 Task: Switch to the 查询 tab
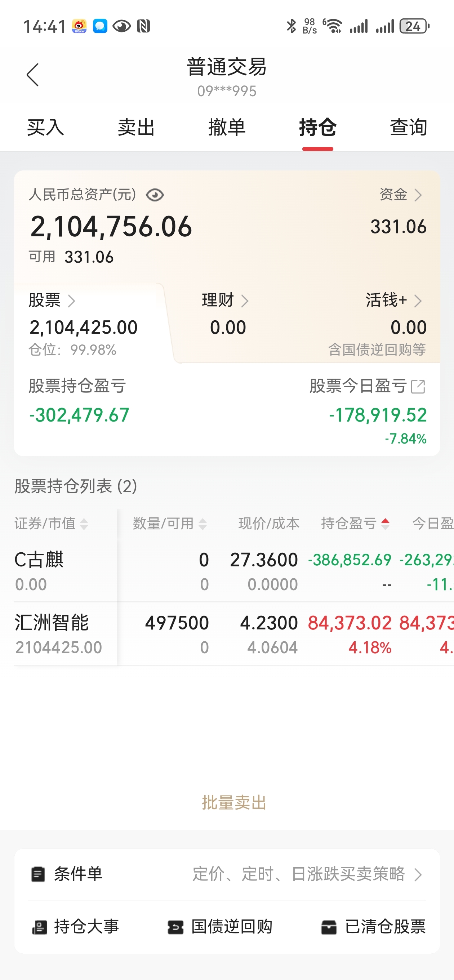[408, 128]
